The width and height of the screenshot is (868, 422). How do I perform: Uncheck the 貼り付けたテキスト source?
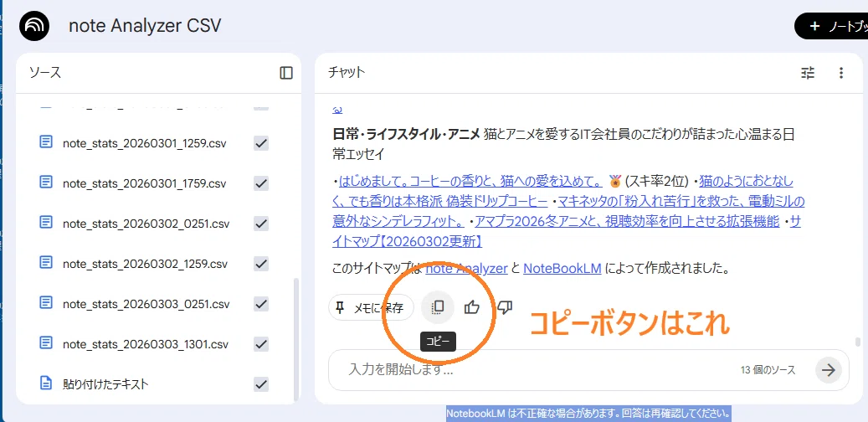[x=261, y=383]
